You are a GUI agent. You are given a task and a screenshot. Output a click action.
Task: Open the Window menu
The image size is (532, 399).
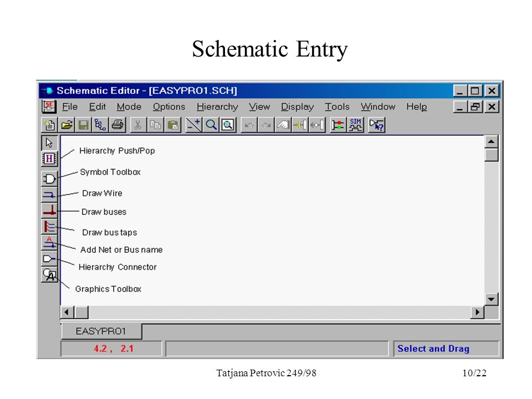point(378,107)
